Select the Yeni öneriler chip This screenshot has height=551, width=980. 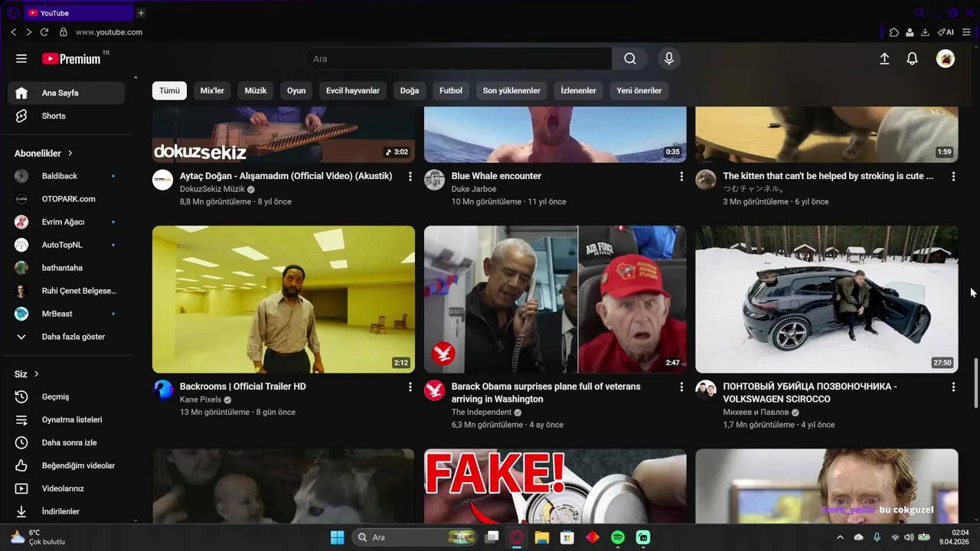click(639, 90)
